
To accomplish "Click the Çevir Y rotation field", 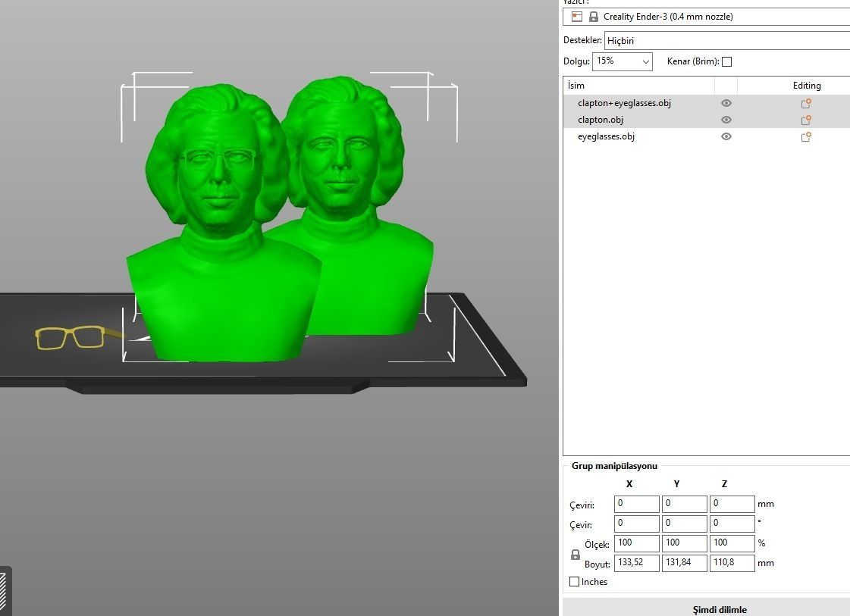I will coord(684,524).
